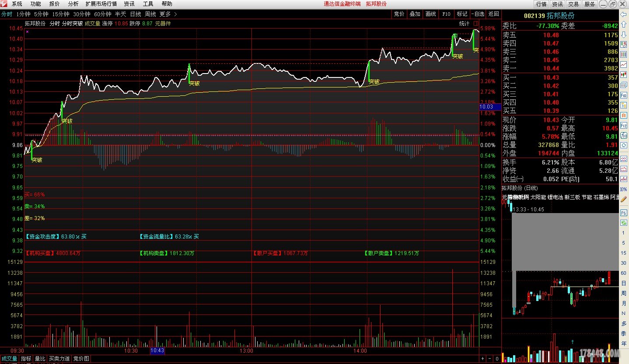This screenshot has height=364, width=629.
Task: Select the 周 weekly period in sidebar
Action: [x=624, y=293]
